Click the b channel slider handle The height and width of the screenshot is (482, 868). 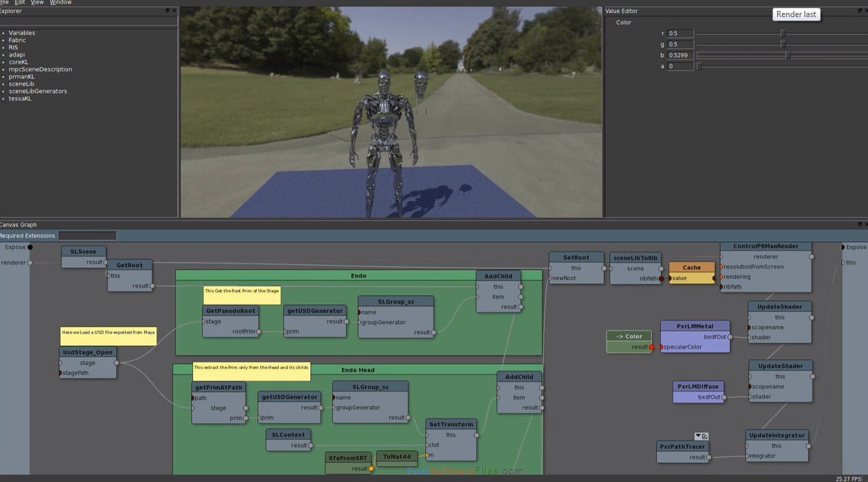click(x=788, y=55)
